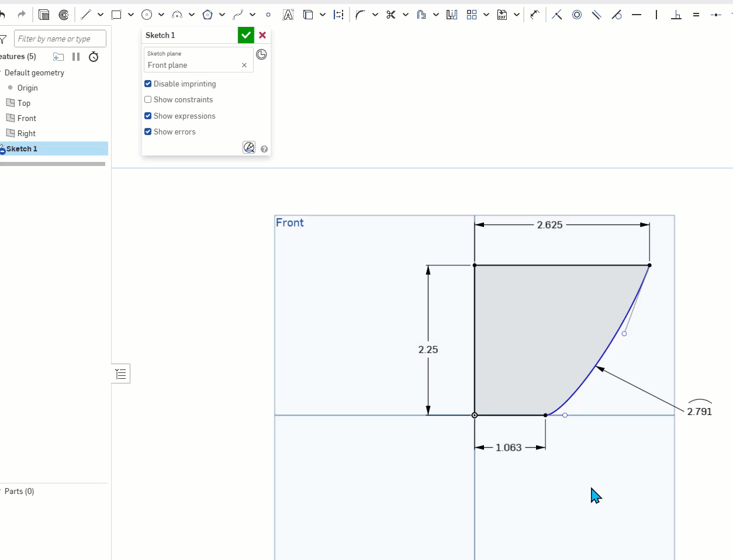This screenshot has height=560, width=733.
Task: Select the Polygon sketch tool
Action: [x=208, y=15]
